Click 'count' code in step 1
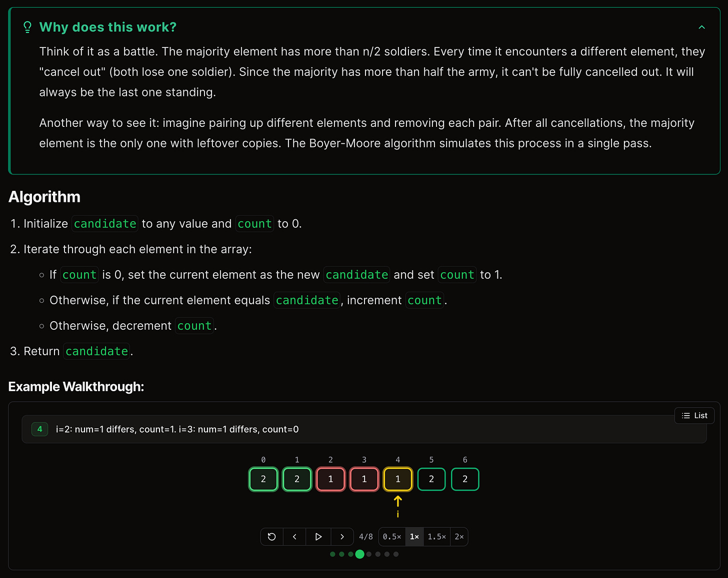 254,224
